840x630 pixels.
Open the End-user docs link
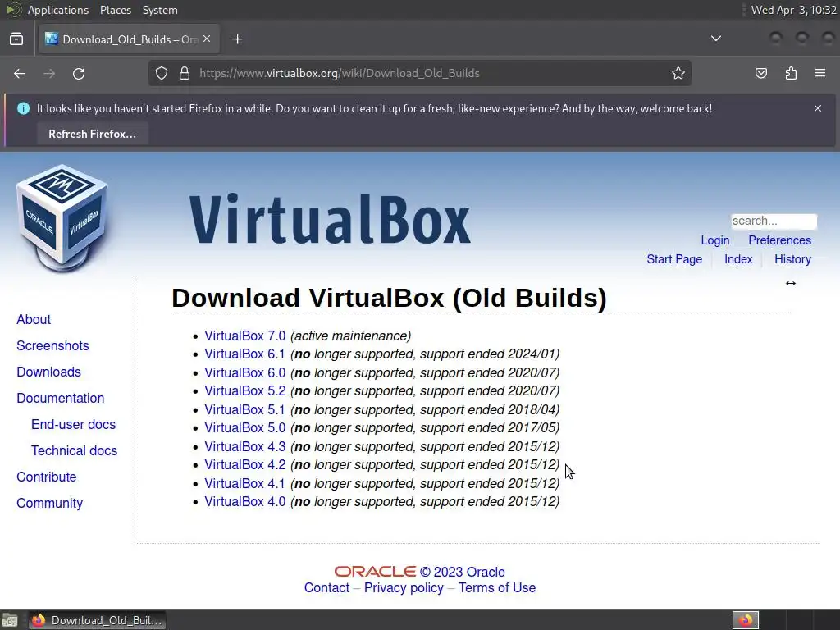pyautogui.click(x=73, y=424)
